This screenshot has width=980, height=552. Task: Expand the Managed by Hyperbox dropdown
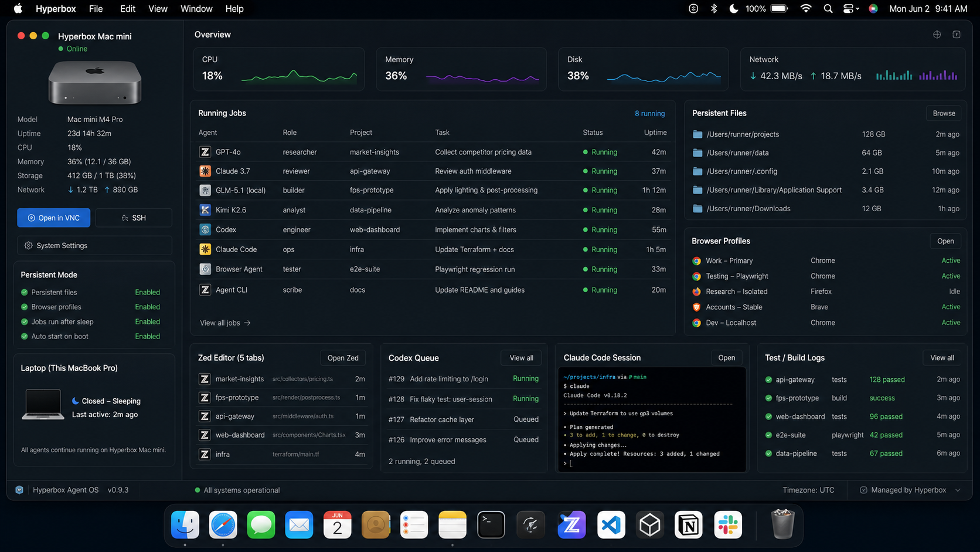pos(958,490)
